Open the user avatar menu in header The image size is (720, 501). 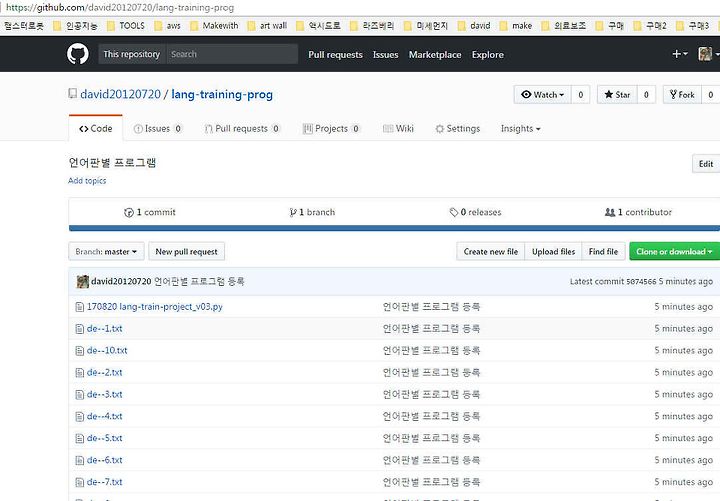(708, 54)
